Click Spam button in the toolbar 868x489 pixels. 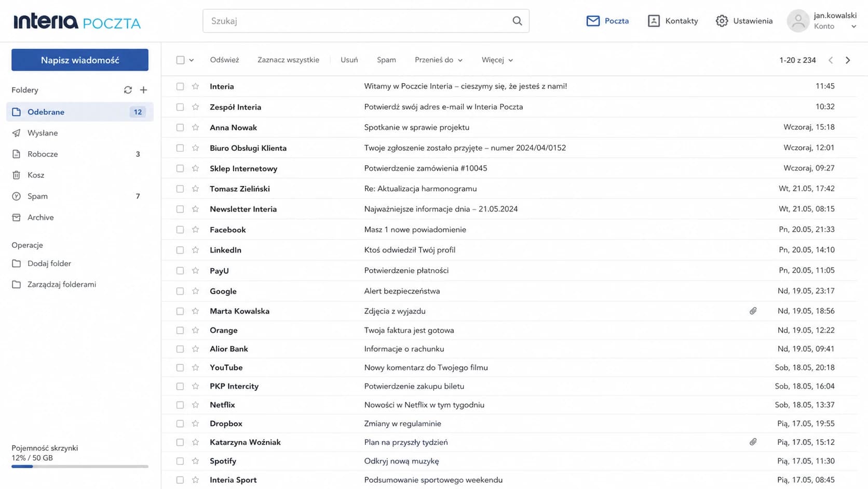click(x=386, y=60)
